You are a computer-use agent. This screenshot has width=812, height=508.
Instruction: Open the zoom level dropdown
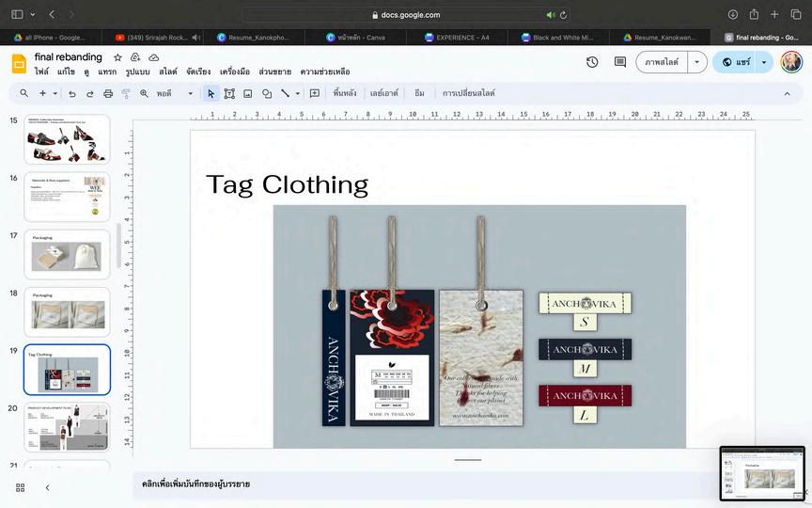pyautogui.click(x=175, y=93)
